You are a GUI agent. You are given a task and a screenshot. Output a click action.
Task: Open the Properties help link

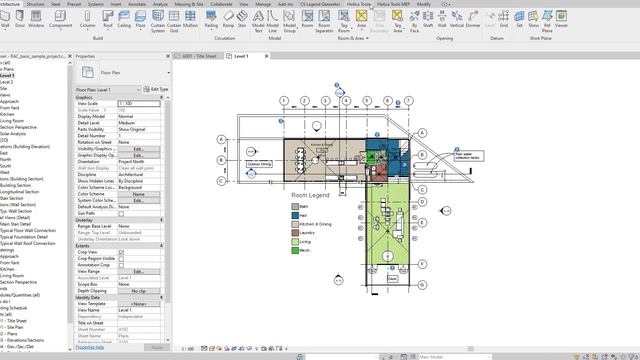tap(90, 347)
